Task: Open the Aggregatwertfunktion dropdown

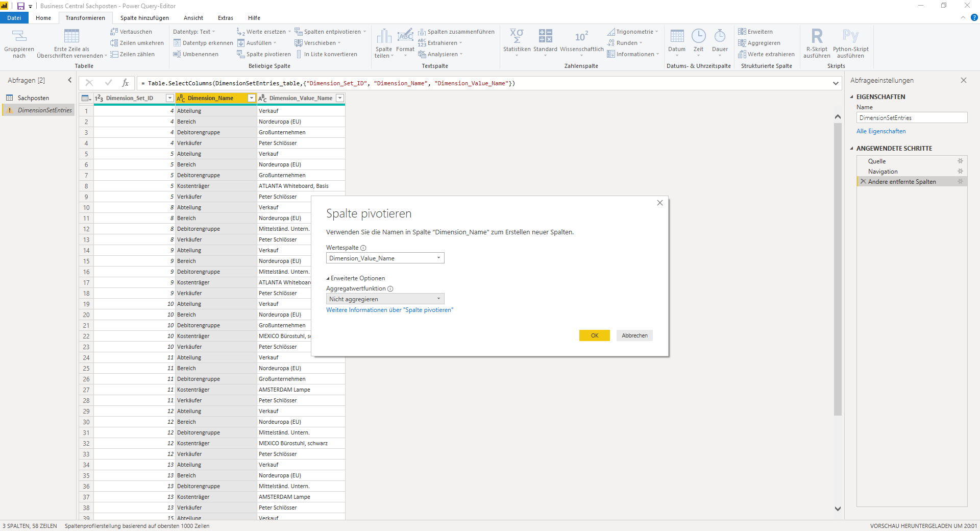Action: pyautogui.click(x=385, y=299)
